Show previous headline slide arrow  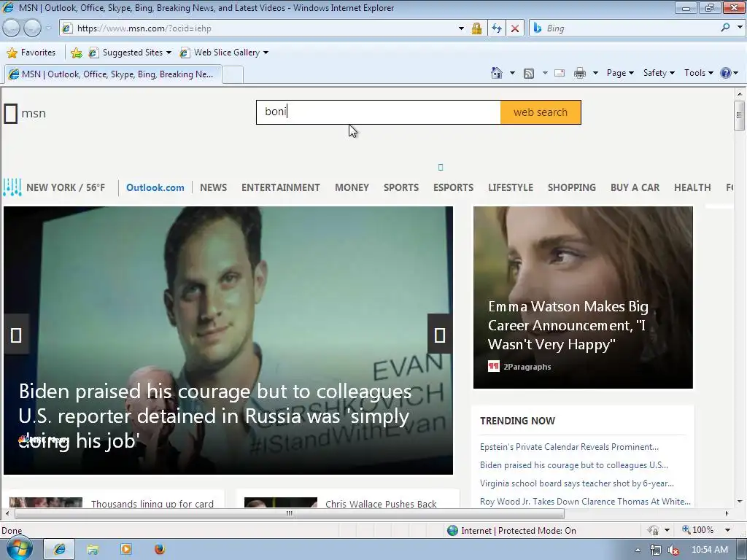coord(16,335)
